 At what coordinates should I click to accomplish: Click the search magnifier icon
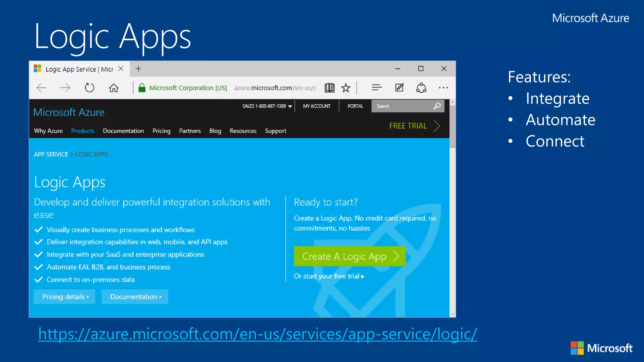point(437,106)
